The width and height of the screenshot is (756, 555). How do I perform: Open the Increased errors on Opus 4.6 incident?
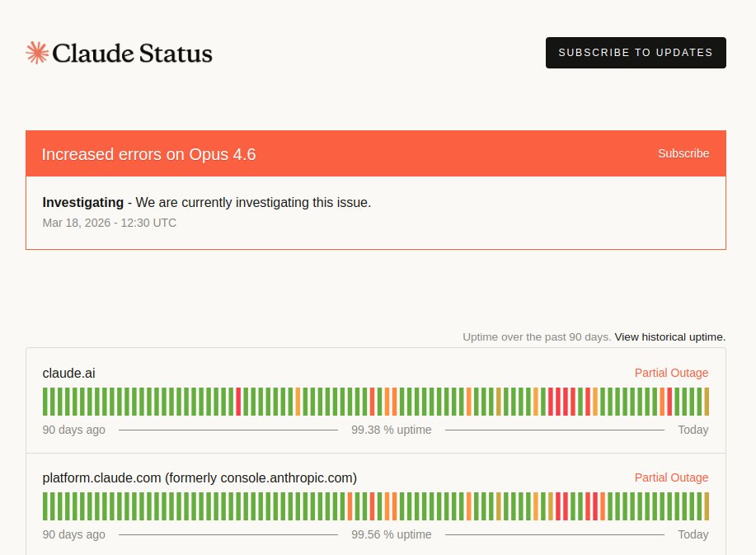pos(148,154)
